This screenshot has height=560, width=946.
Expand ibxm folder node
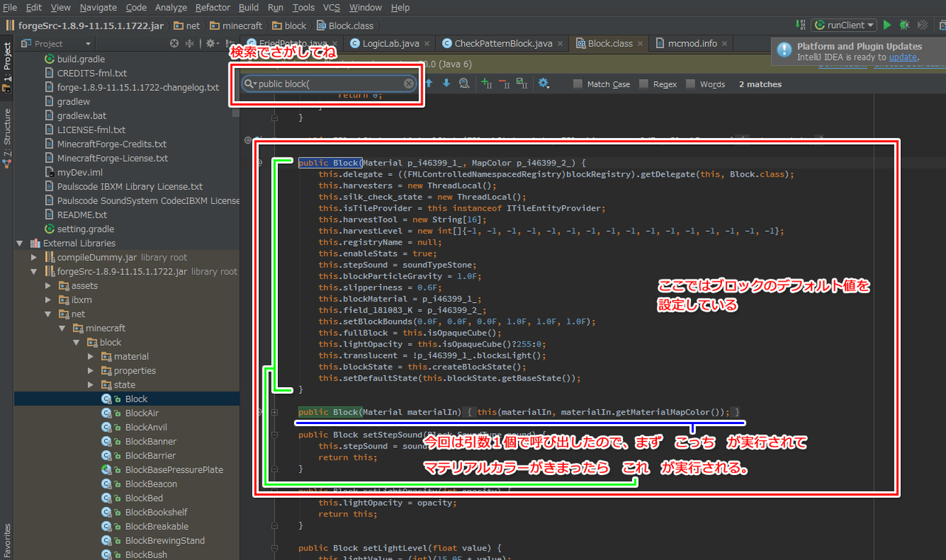click(x=49, y=300)
